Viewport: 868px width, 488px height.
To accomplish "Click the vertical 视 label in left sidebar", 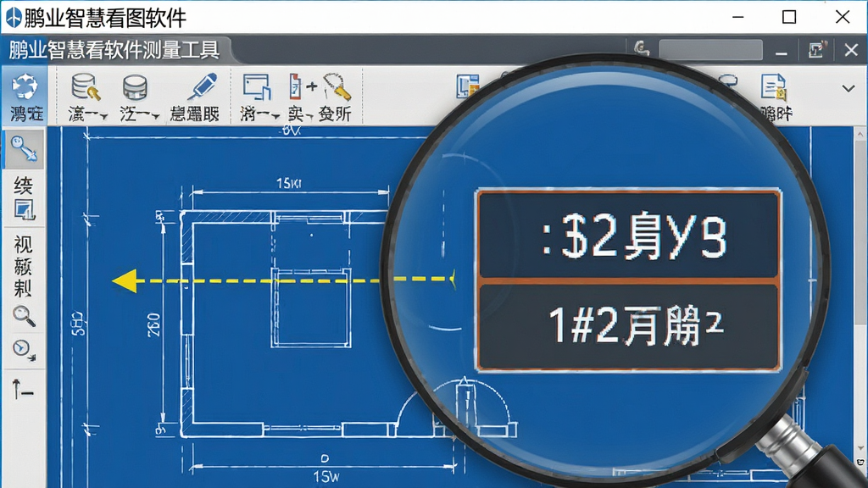I will point(23,244).
